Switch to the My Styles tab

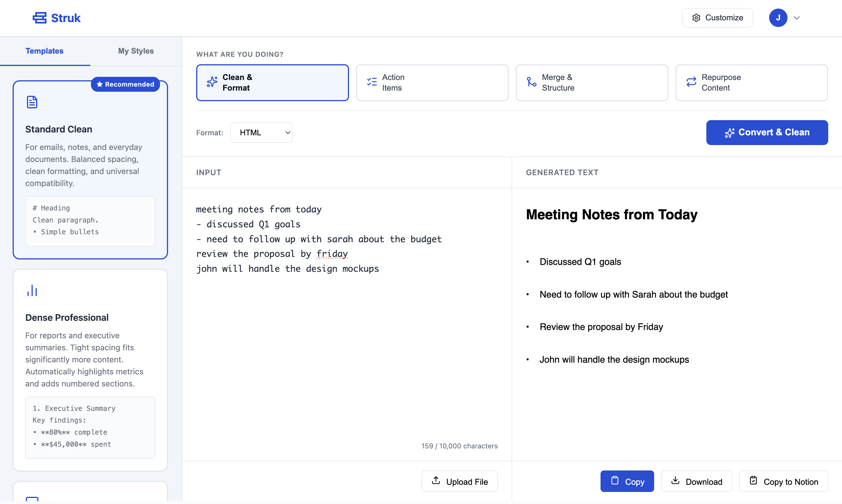tap(136, 51)
